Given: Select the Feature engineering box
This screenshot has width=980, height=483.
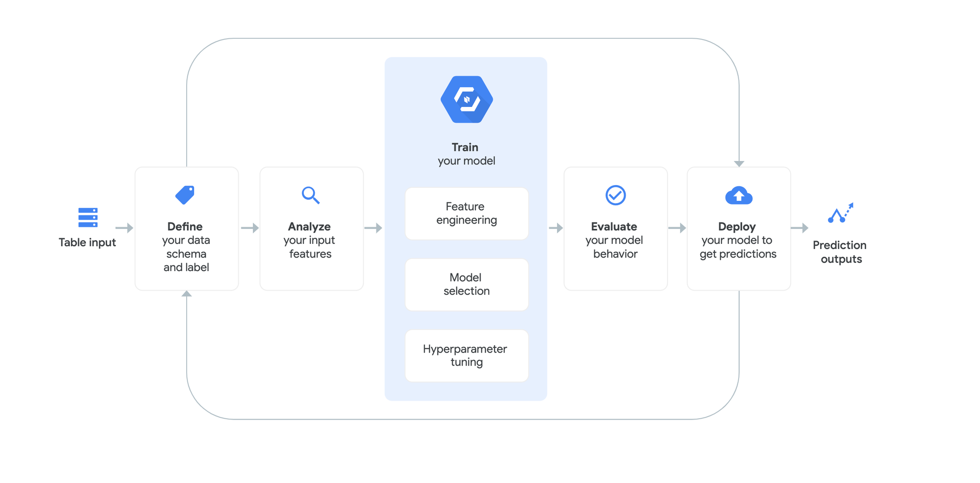Looking at the screenshot, I should [x=467, y=213].
